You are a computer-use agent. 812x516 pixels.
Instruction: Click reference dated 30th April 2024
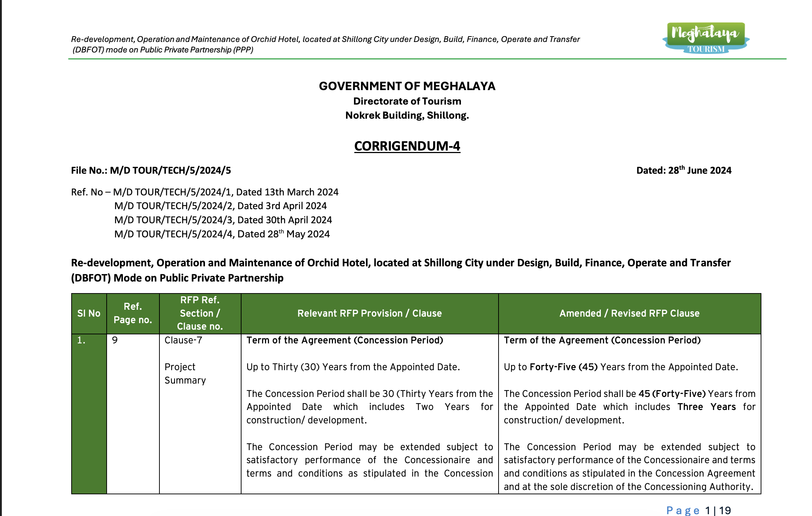223,220
